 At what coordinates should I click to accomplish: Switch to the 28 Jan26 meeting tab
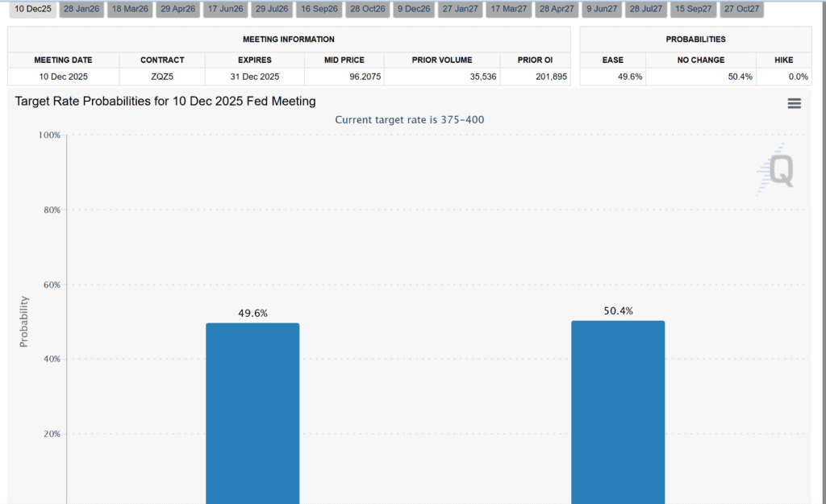click(x=81, y=9)
